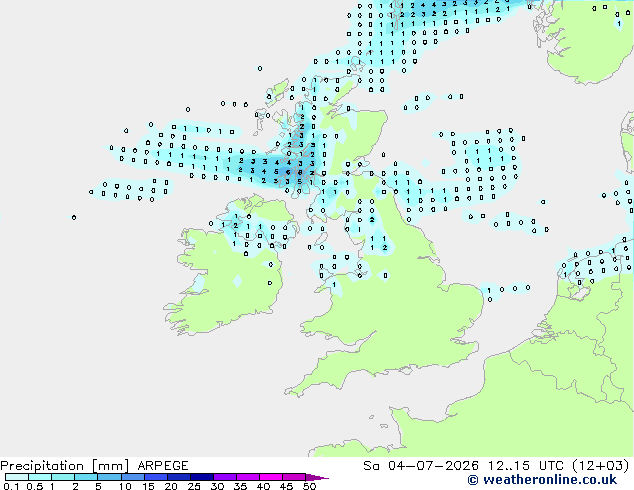
Task: Click the weatheronline.co.uk copyright link
Action: point(542,480)
